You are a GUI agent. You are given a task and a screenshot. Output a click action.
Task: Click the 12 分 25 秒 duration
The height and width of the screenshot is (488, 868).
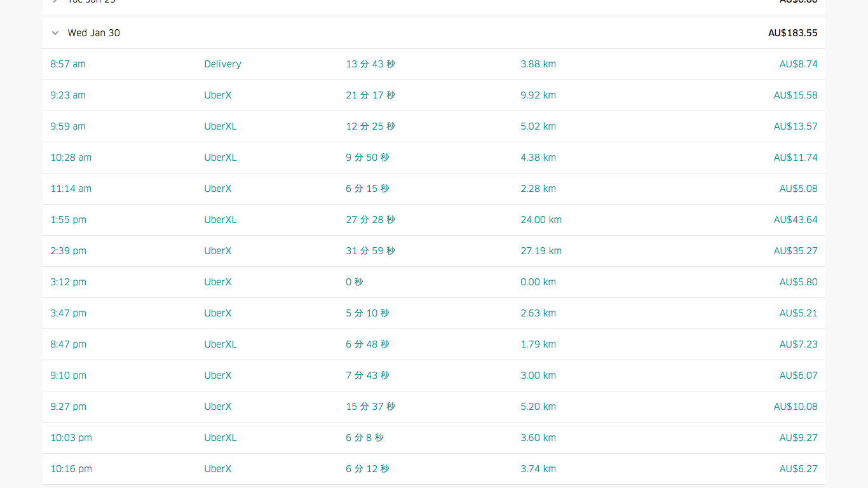tap(370, 126)
